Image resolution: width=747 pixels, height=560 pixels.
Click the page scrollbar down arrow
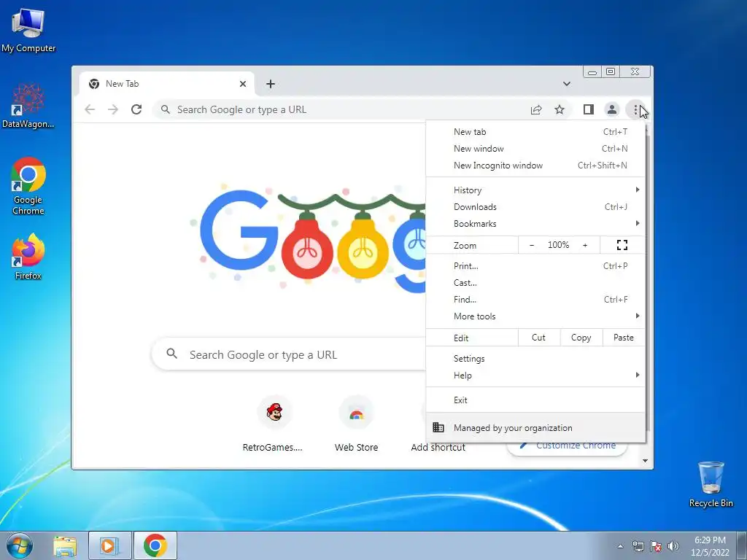click(646, 461)
